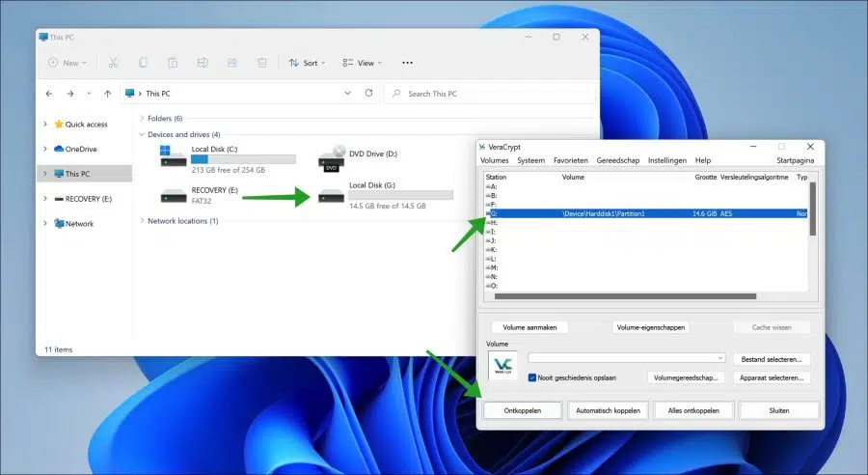
Task: Click the Search This PC field
Action: pos(490,94)
